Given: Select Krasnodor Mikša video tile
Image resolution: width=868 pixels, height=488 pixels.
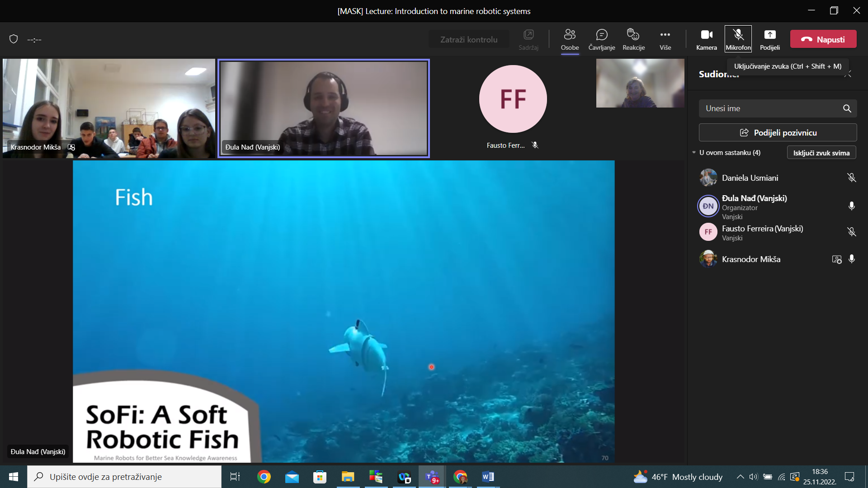Looking at the screenshot, I should (109, 108).
